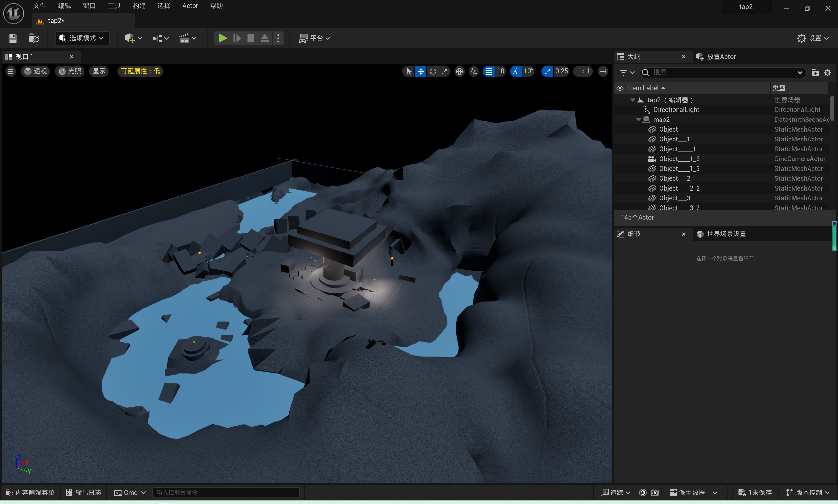838x504 pixels.
Task: Open the viewport hamburger options menu
Action: pyautogui.click(x=10, y=71)
